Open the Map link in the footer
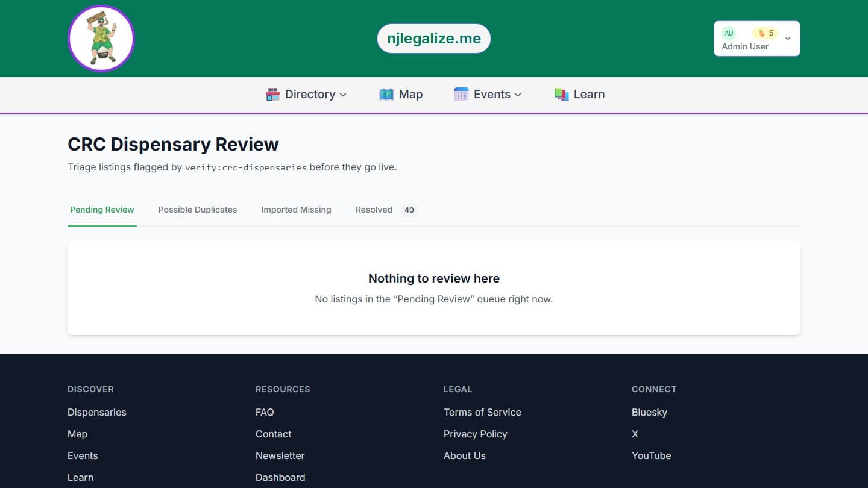Viewport: 868px width, 488px height. [x=77, y=434]
